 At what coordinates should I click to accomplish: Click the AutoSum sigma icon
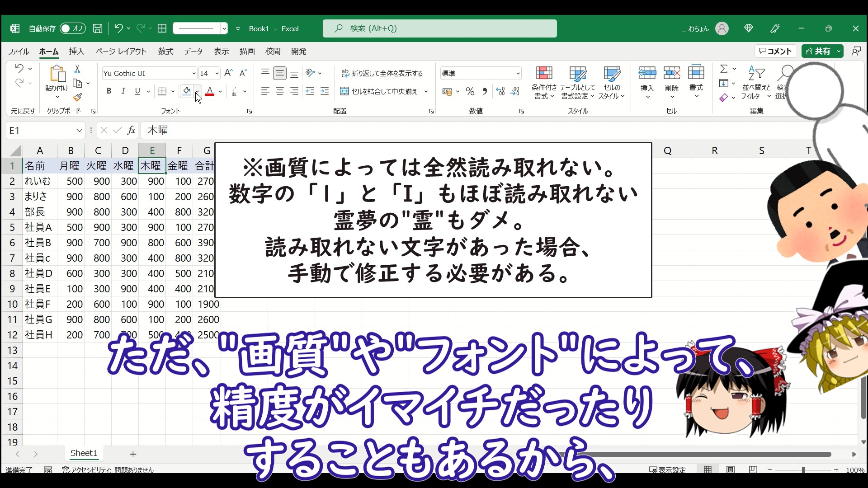coord(724,69)
